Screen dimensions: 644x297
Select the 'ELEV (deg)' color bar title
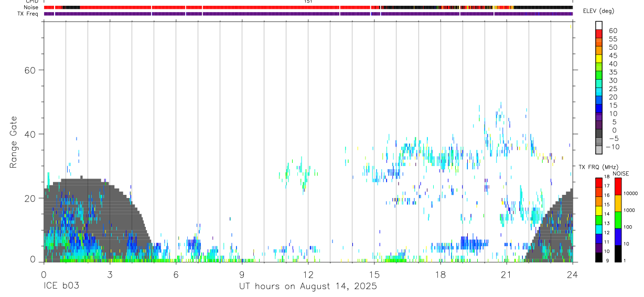coord(598,11)
